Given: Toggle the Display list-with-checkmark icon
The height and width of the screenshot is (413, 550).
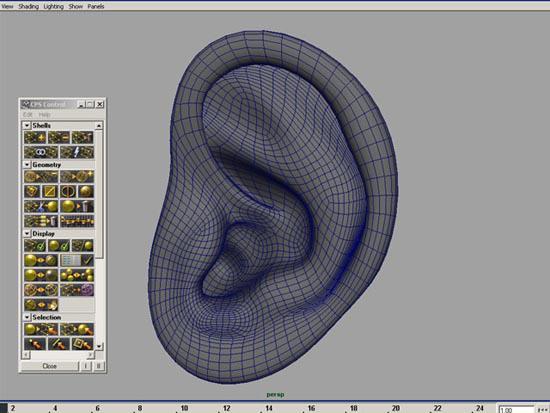Looking at the screenshot, I should [77, 260].
